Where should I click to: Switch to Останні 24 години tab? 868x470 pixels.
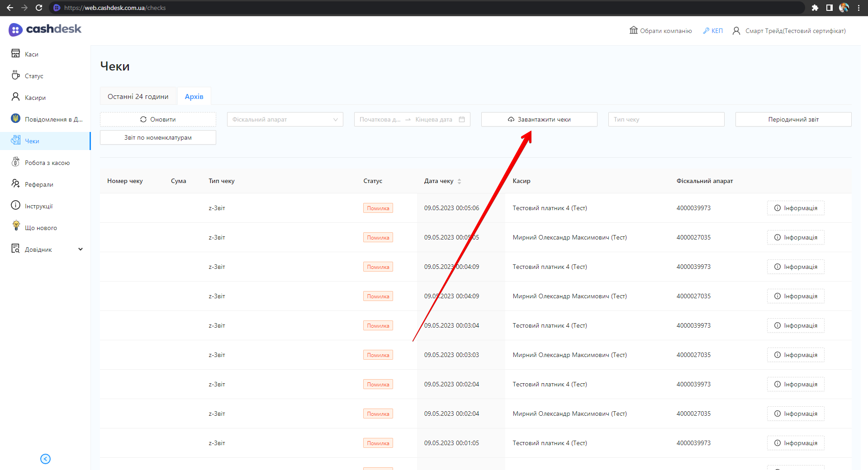138,97
